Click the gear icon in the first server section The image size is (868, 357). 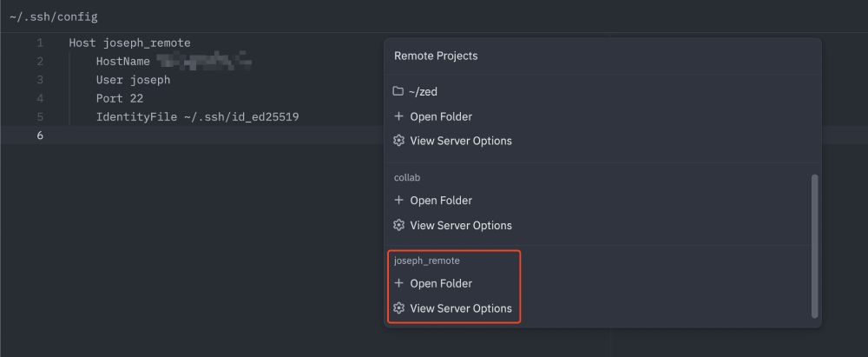coord(398,141)
